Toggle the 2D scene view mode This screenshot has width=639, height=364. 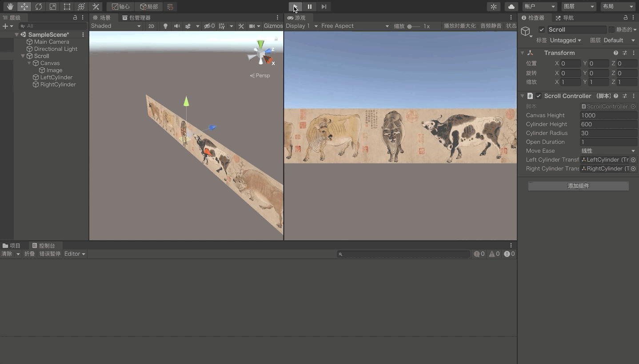point(151,26)
